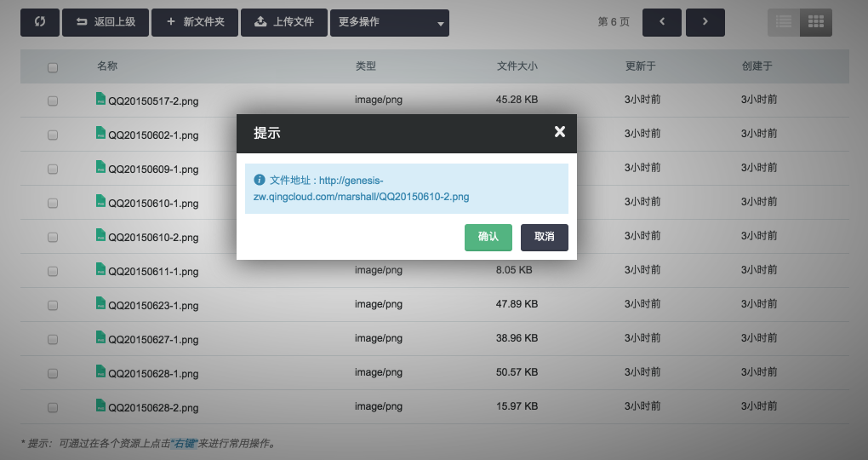
Task: Click the refresh icon button
Action: [40, 22]
